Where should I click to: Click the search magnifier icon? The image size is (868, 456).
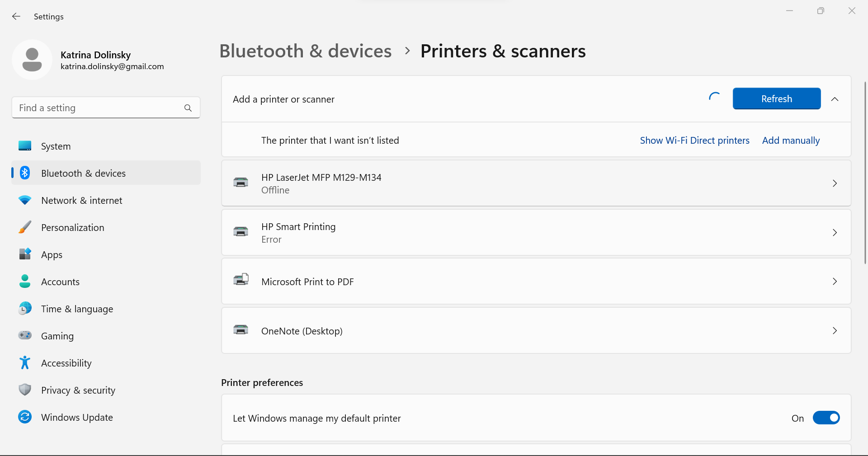(x=188, y=108)
